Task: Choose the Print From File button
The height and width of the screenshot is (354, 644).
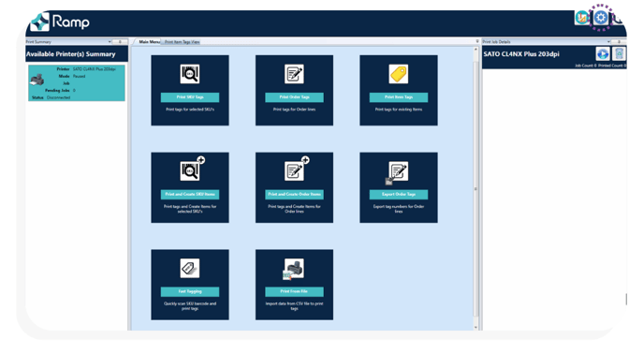Action: pyautogui.click(x=294, y=291)
